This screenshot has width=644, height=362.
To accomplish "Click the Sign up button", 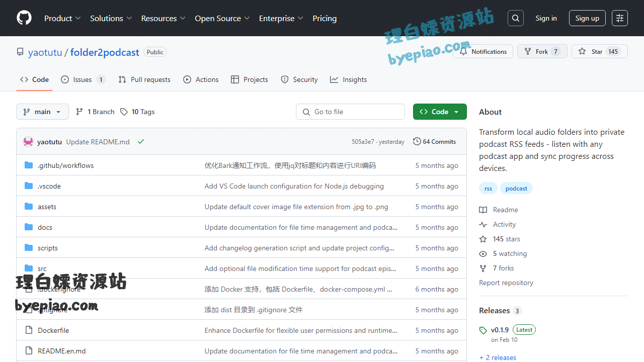I will (587, 18).
